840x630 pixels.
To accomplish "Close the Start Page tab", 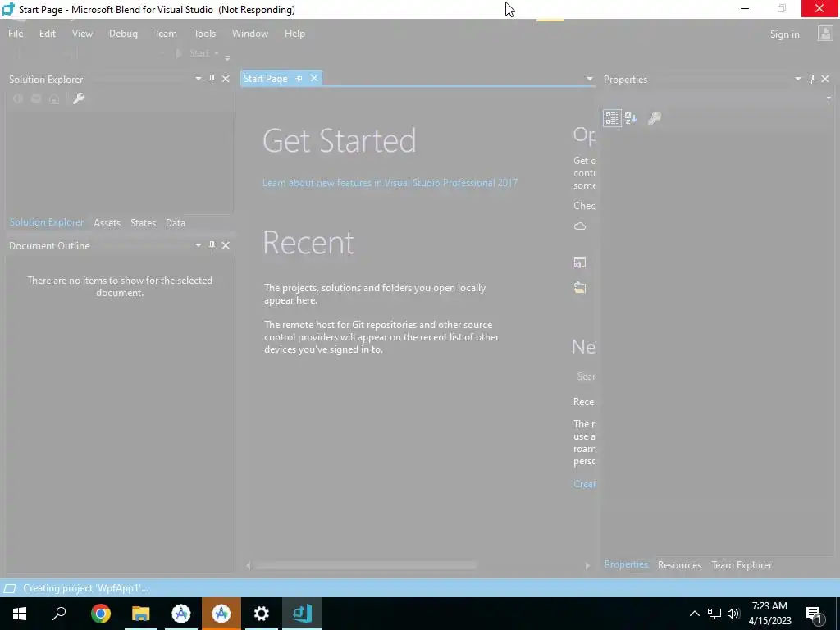I will click(314, 78).
